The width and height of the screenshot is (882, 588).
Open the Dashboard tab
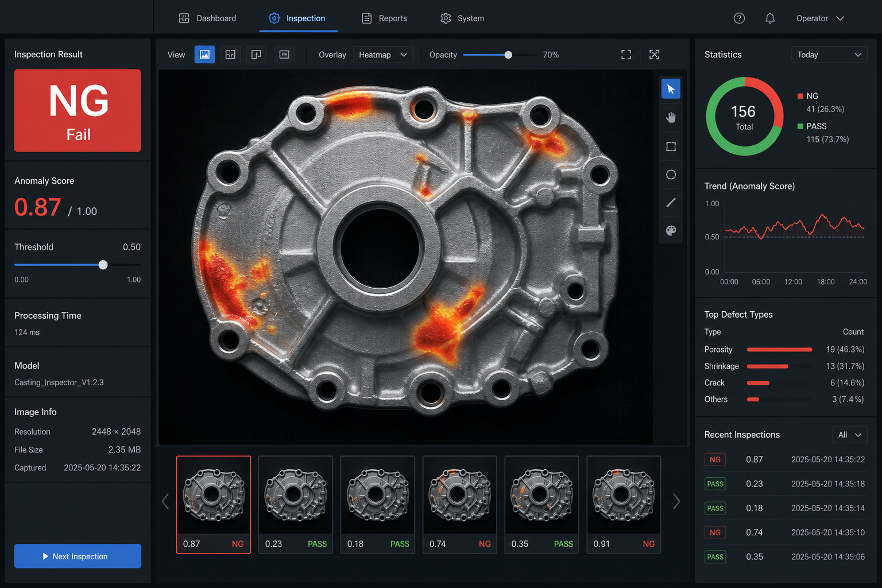207,18
